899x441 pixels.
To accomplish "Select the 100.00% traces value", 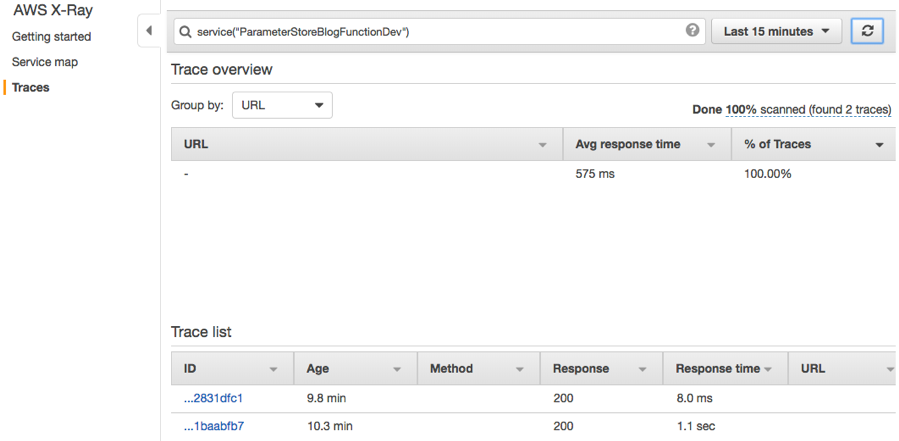I will coord(768,174).
